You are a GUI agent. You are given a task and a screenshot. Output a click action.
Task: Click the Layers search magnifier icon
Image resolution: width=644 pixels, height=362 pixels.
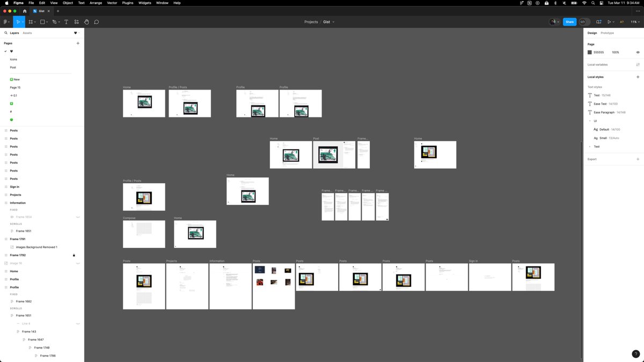click(x=6, y=33)
